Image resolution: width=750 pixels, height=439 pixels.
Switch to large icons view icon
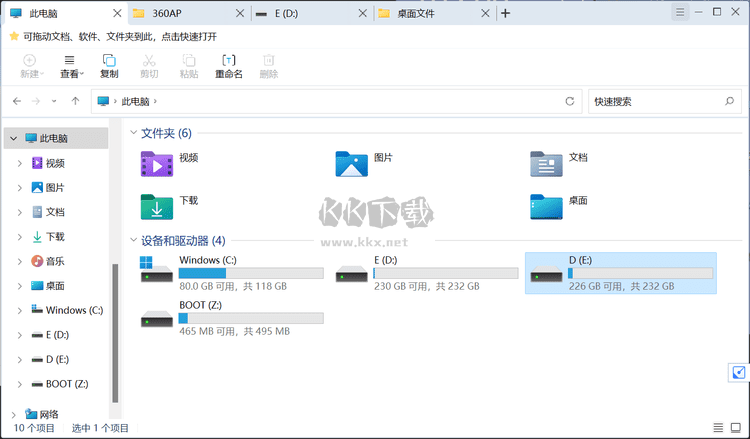click(736, 427)
